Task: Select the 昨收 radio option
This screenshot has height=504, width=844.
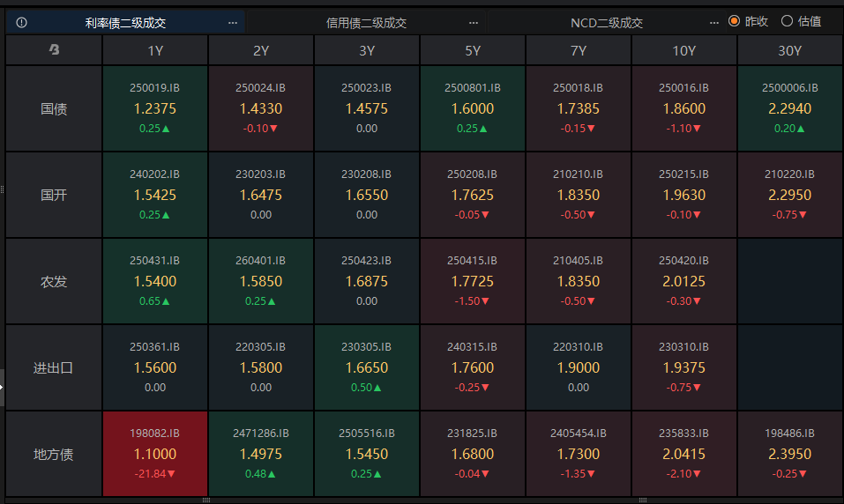Action: [x=734, y=21]
